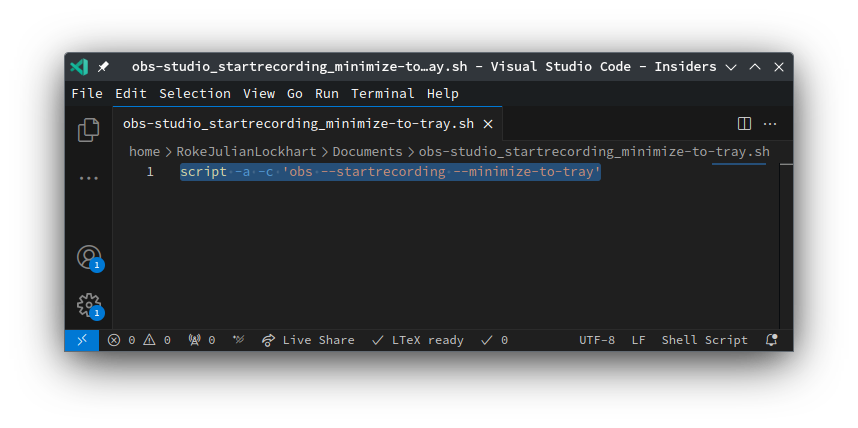
Task: Click the Documents breadcrumb folder
Action: click(367, 152)
